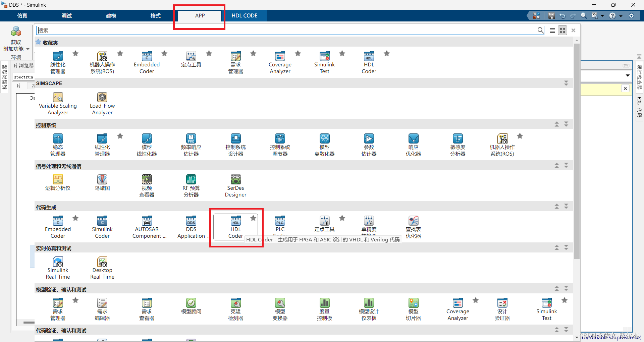The width and height of the screenshot is (644, 342).
Task: Unfavorite 线性化管理器 in 收藏夹
Action: pyautogui.click(x=75, y=54)
